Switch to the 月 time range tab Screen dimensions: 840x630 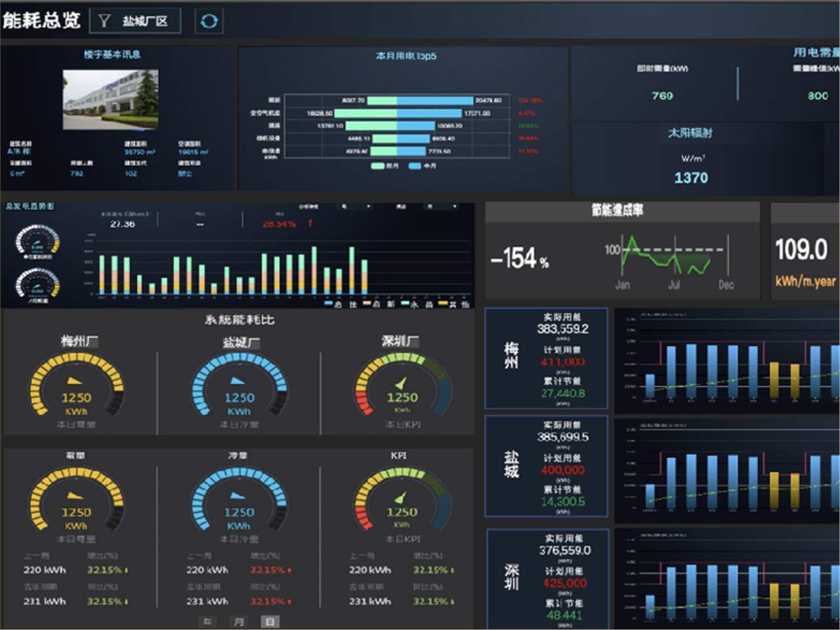coord(238,621)
